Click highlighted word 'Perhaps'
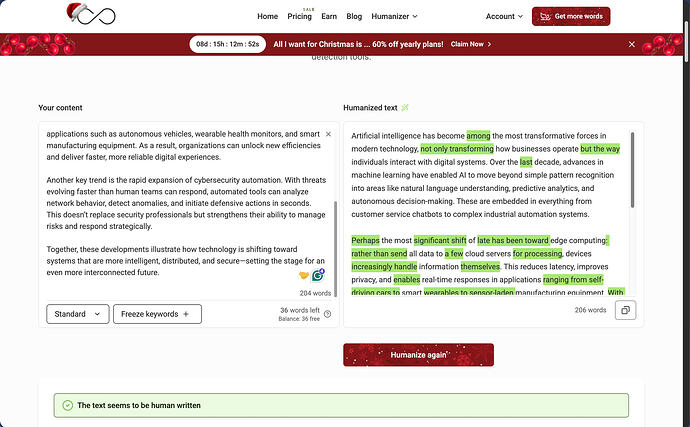 coord(365,240)
